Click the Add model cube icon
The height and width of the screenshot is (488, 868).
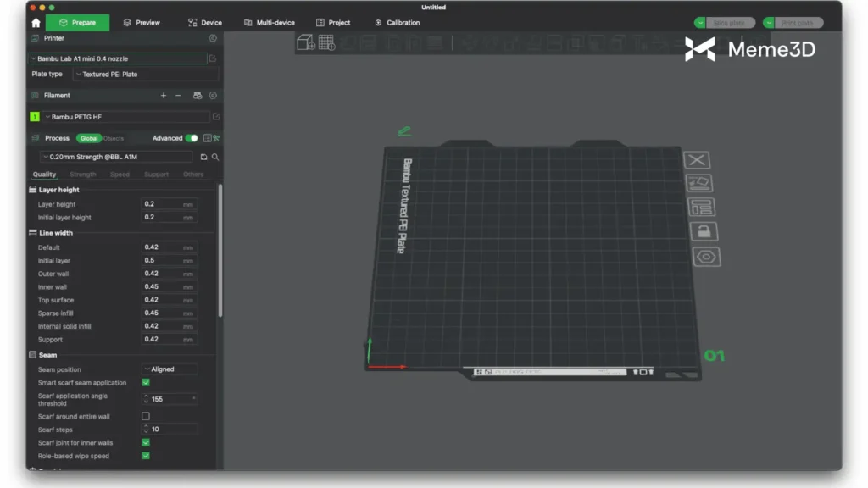pos(305,43)
